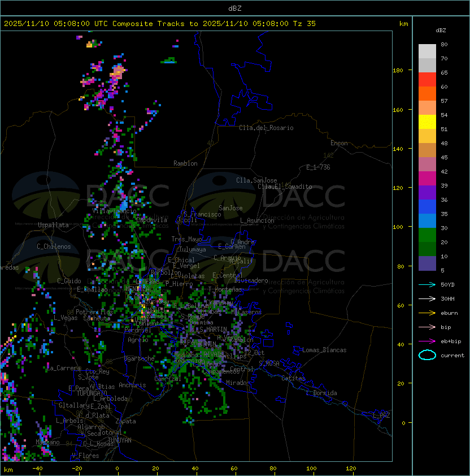Click the '65' value on color scale
Screen dimensions: 470x476
pyautogui.click(x=444, y=72)
